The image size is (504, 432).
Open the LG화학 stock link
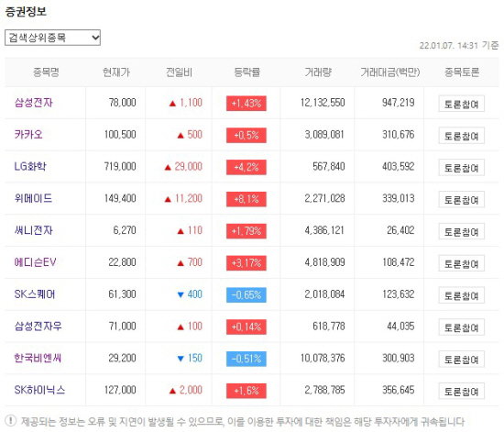tap(30, 166)
